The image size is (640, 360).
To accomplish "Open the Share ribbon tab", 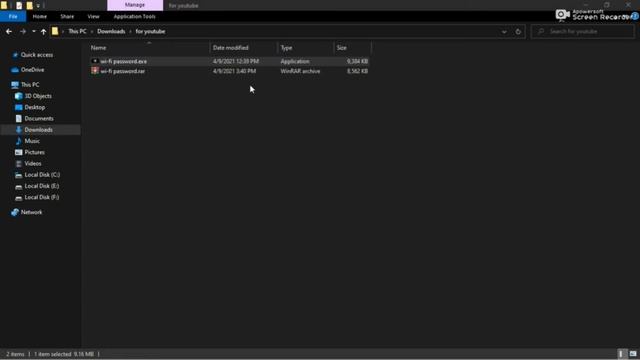I will tap(67, 16).
